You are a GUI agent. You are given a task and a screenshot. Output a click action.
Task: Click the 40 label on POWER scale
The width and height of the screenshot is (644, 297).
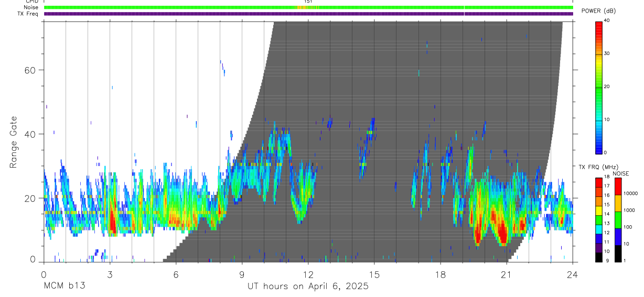point(606,20)
